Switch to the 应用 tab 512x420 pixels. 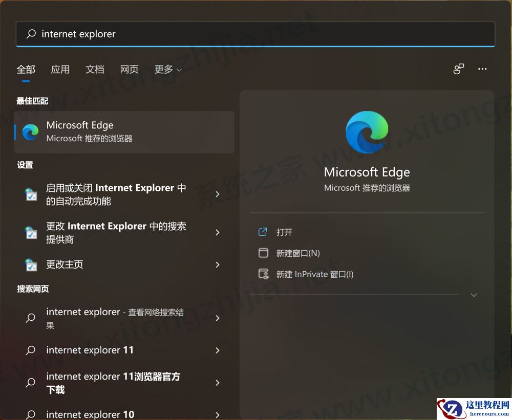tap(60, 69)
